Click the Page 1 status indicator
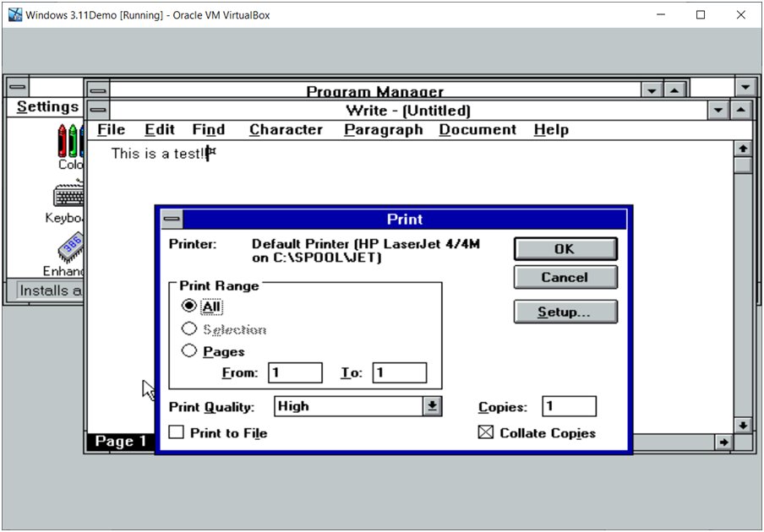This screenshot has height=532, width=764. [121, 441]
